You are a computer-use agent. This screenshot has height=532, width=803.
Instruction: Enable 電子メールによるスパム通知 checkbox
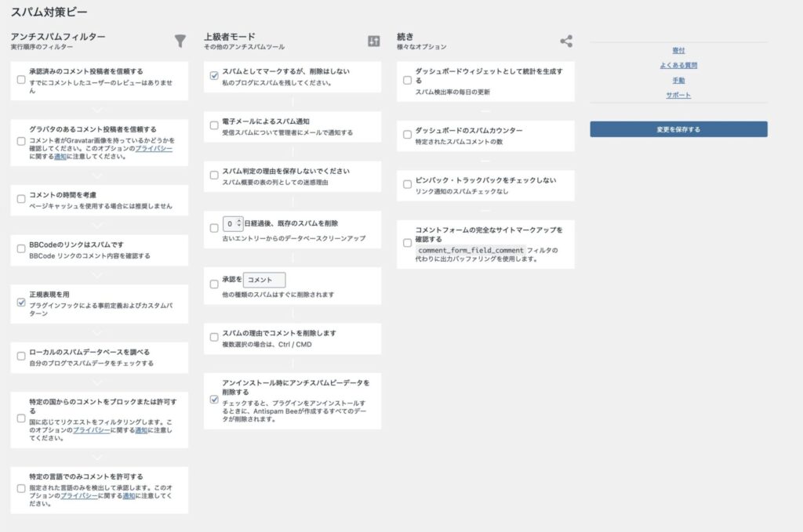pos(214,126)
